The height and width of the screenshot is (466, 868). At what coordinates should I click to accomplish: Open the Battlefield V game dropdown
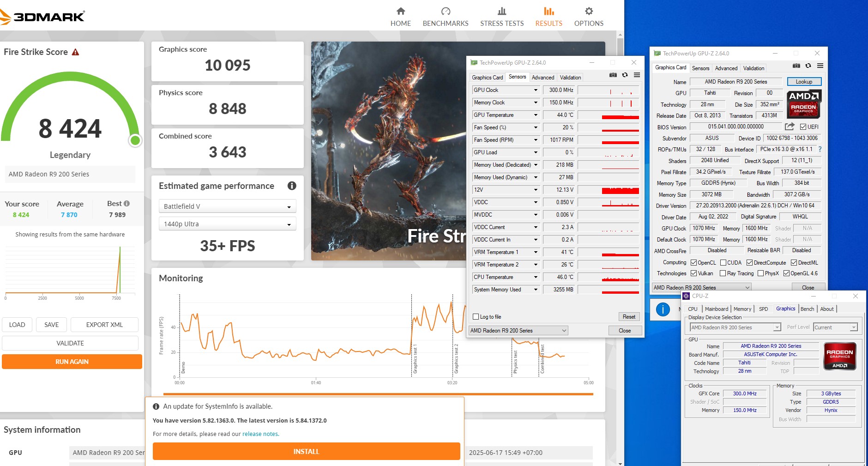[227, 206]
